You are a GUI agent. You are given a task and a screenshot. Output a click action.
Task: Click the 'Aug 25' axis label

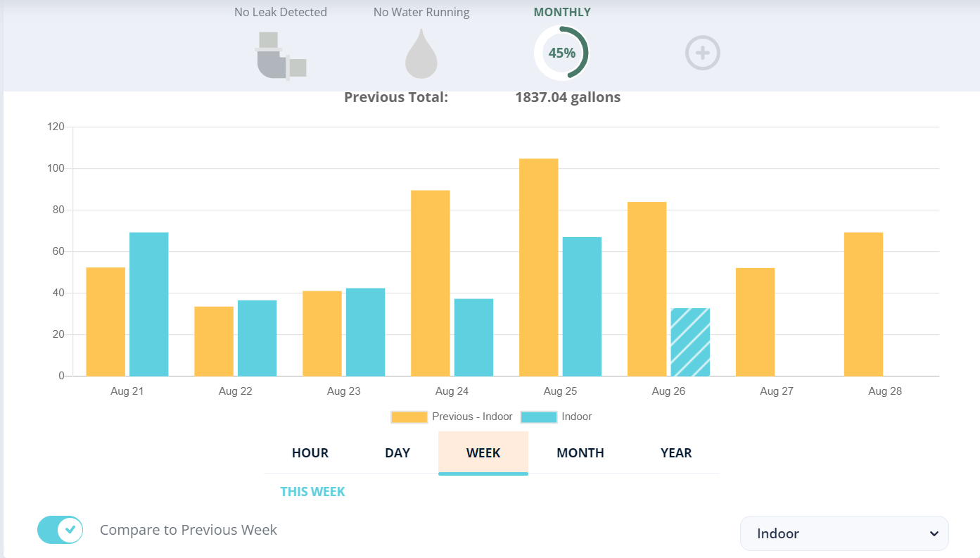(x=560, y=391)
